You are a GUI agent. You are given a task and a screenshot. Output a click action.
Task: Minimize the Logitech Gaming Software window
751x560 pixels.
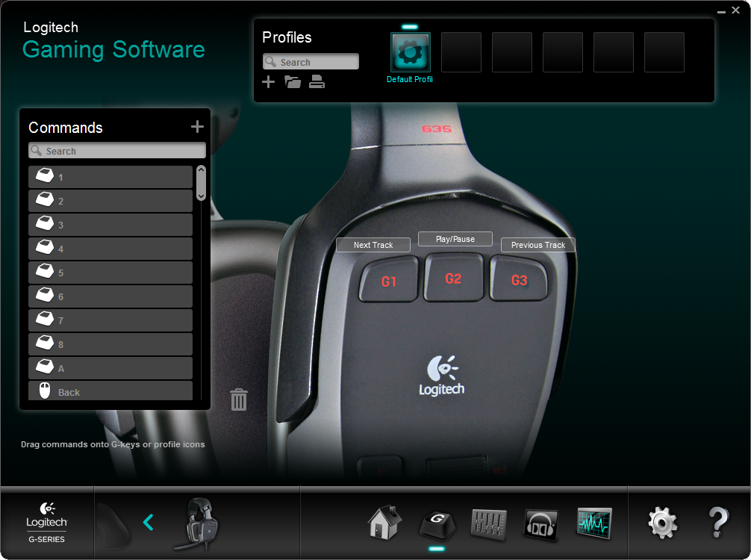click(721, 10)
